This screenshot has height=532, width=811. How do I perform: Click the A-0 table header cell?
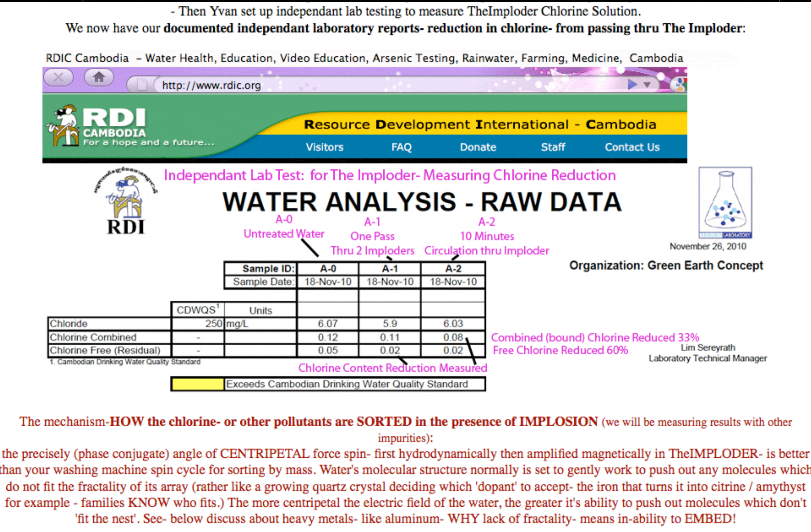(x=328, y=269)
